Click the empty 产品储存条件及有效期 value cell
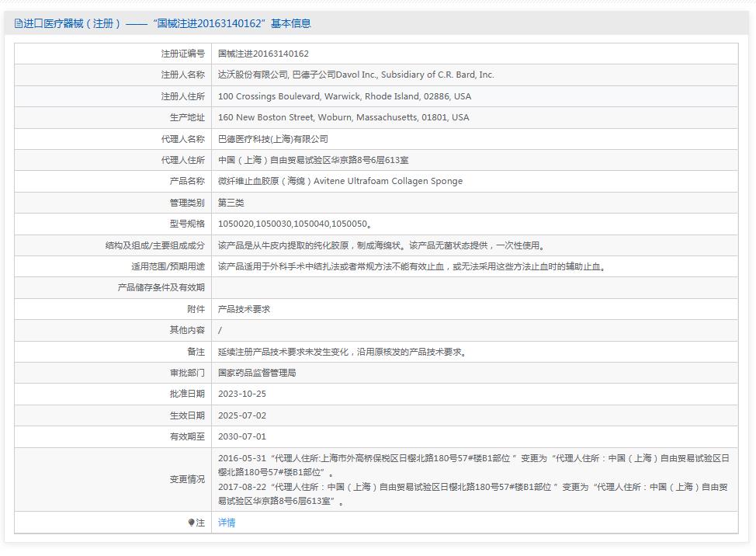The image size is (756, 556). pyautogui.click(x=473, y=287)
